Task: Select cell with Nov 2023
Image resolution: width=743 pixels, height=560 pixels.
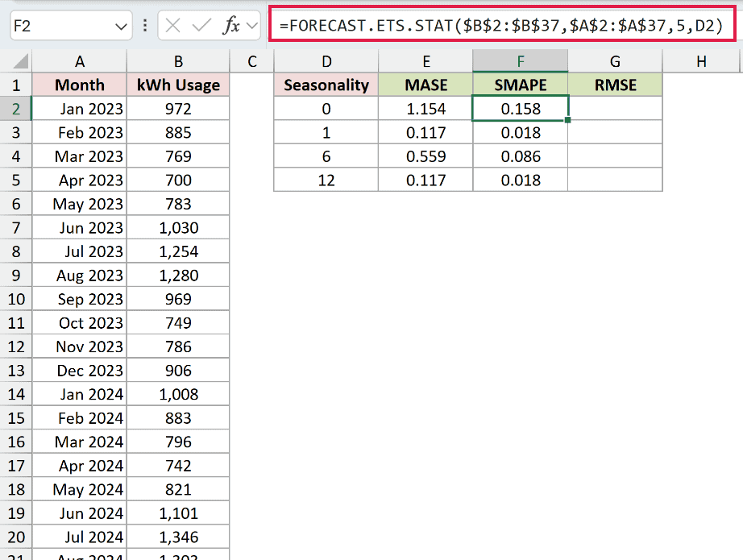Action: (80, 346)
